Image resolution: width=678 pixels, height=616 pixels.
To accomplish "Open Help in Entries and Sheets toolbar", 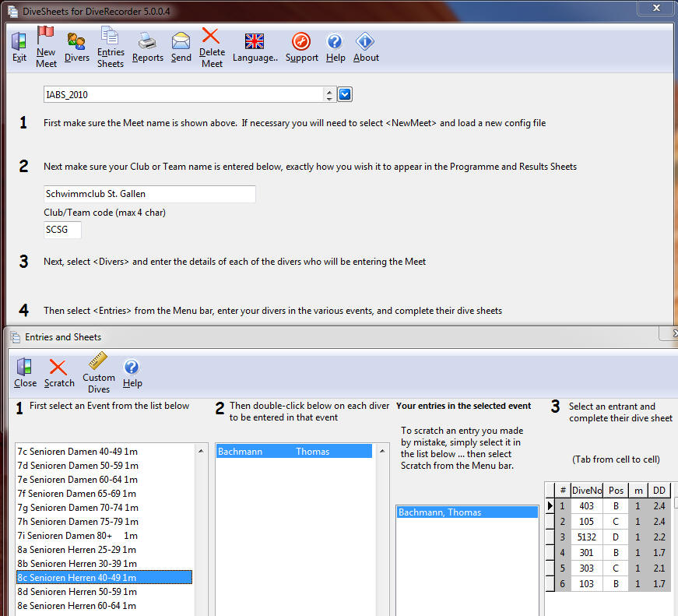I will pyautogui.click(x=132, y=373).
